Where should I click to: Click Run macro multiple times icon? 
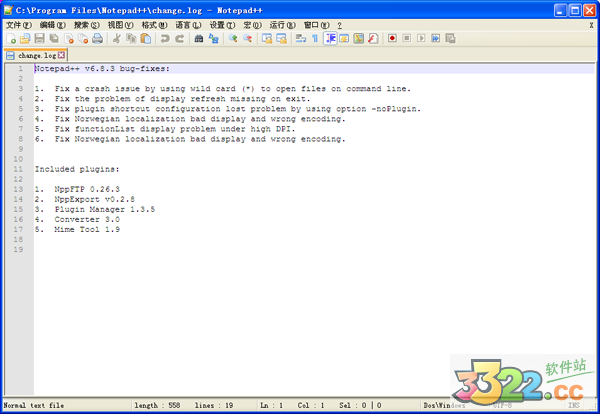[x=436, y=39]
